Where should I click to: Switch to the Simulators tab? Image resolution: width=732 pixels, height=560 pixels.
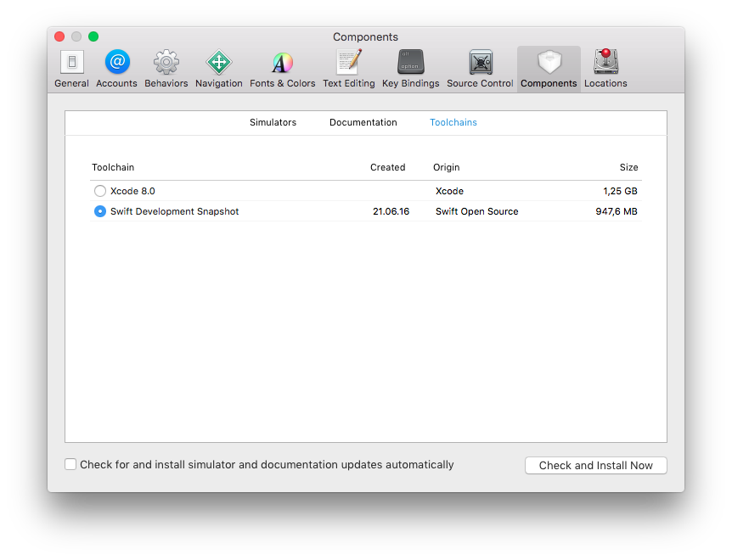click(273, 122)
